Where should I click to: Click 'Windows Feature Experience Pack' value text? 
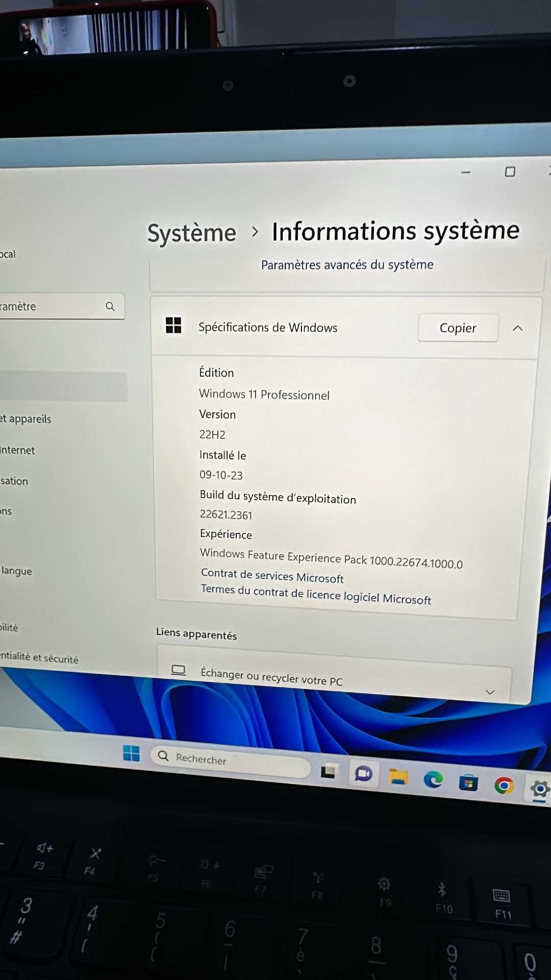point(332,558)
